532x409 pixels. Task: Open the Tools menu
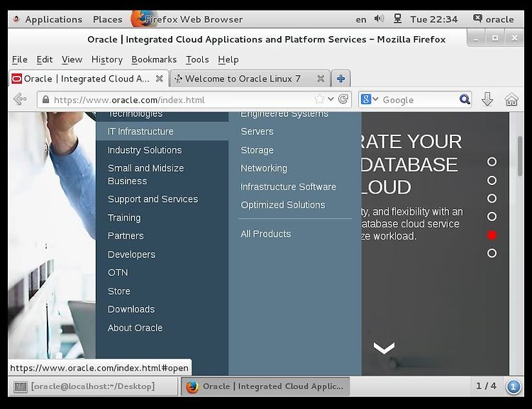click(x=197, y=60)
